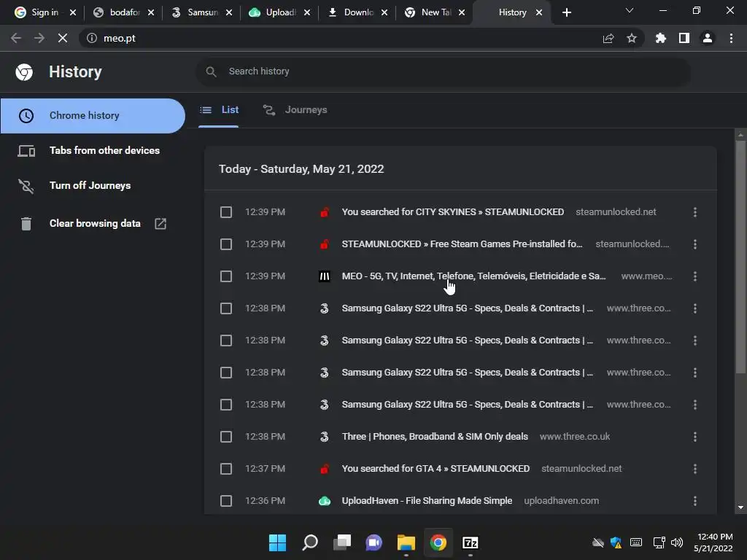
Task: Check the Three Phones, Broadband entry checkbox
Action: (x=226, y=437)
